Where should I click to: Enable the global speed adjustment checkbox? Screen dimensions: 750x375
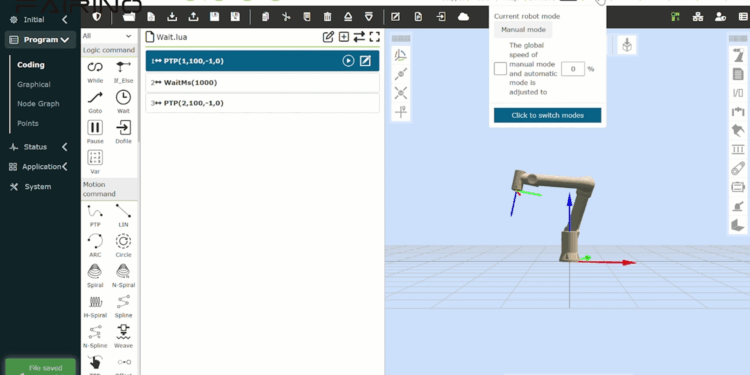click(500, 68)
